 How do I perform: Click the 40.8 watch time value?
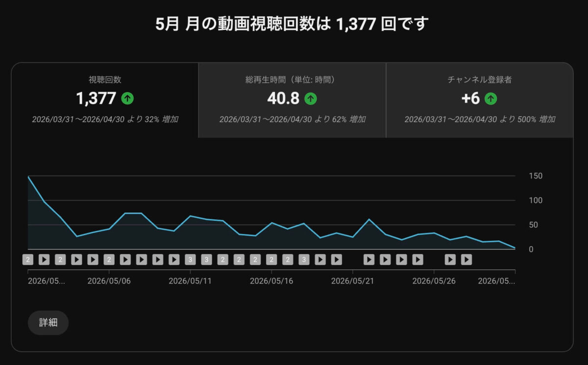283,99
